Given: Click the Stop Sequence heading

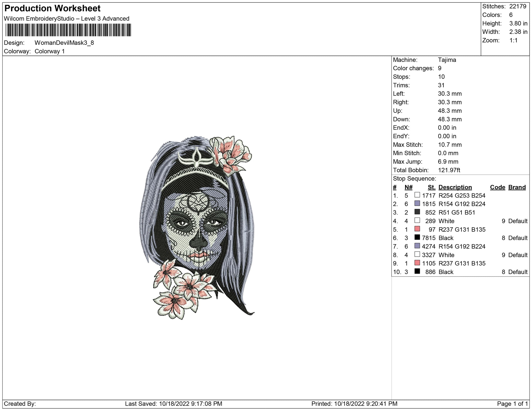Looking at the screenshot, I should (x=414, y=179).
